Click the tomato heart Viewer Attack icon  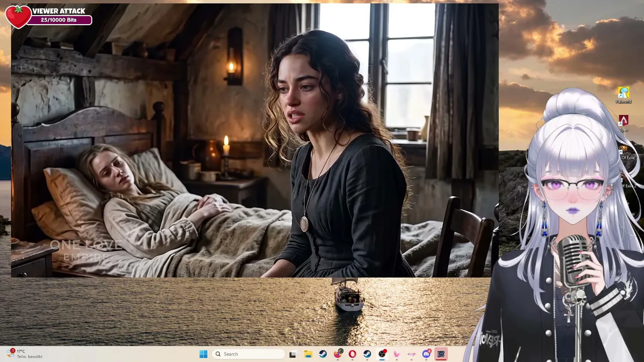(18, 17)
